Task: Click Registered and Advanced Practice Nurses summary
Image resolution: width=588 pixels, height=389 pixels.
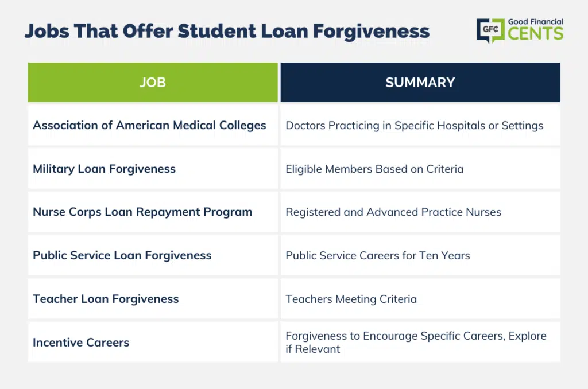Action: coord(393,212)
